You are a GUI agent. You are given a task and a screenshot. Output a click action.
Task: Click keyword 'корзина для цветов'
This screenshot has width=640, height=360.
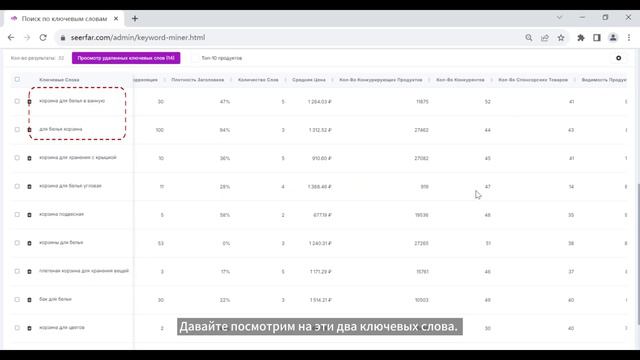[x=62, y=327]
